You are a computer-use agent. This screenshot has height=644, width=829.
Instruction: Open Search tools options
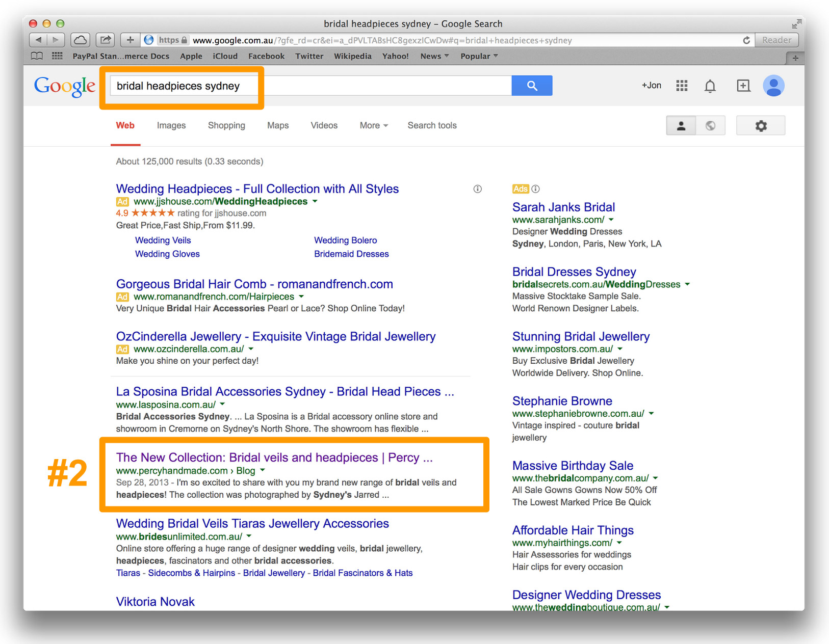432,125
